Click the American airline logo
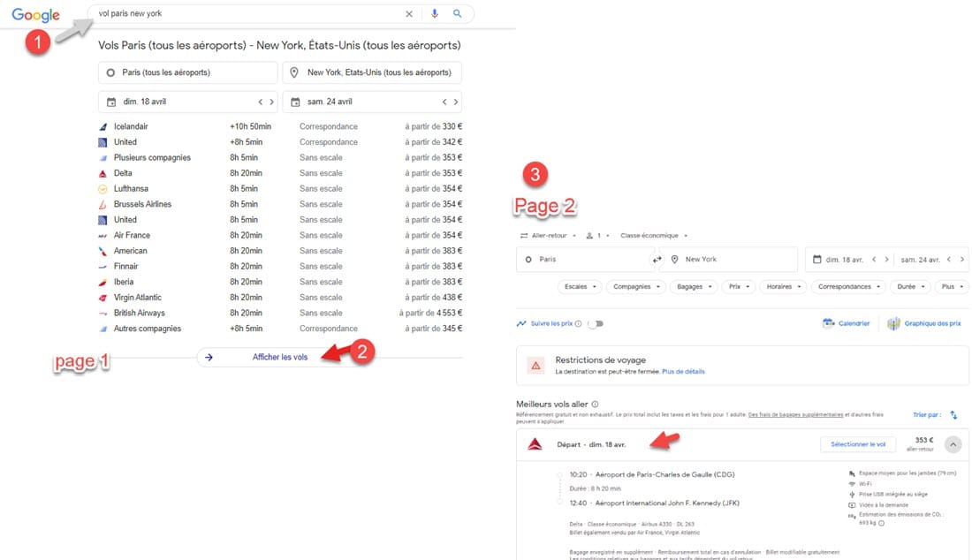972x560 pixels. click(103, 251)
